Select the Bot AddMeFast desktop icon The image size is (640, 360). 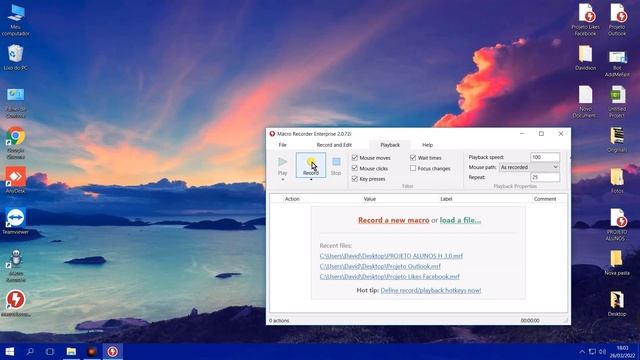tap(617, 63)
